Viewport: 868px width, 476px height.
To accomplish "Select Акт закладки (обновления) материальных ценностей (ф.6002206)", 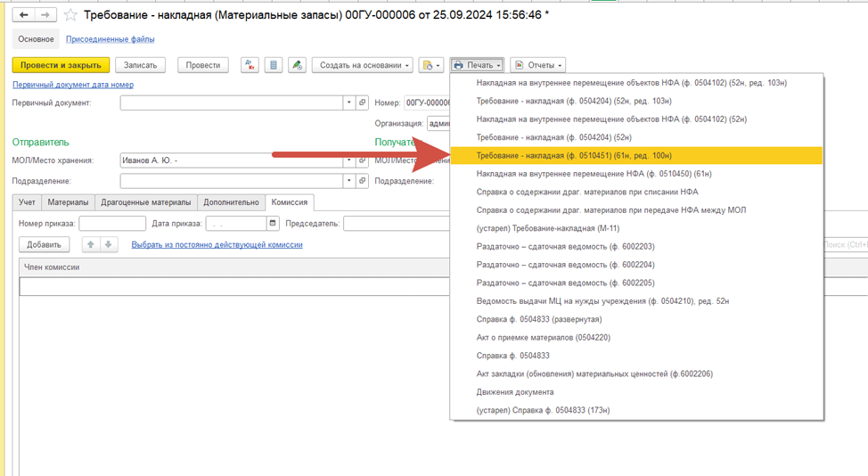I will pos(636,373).
